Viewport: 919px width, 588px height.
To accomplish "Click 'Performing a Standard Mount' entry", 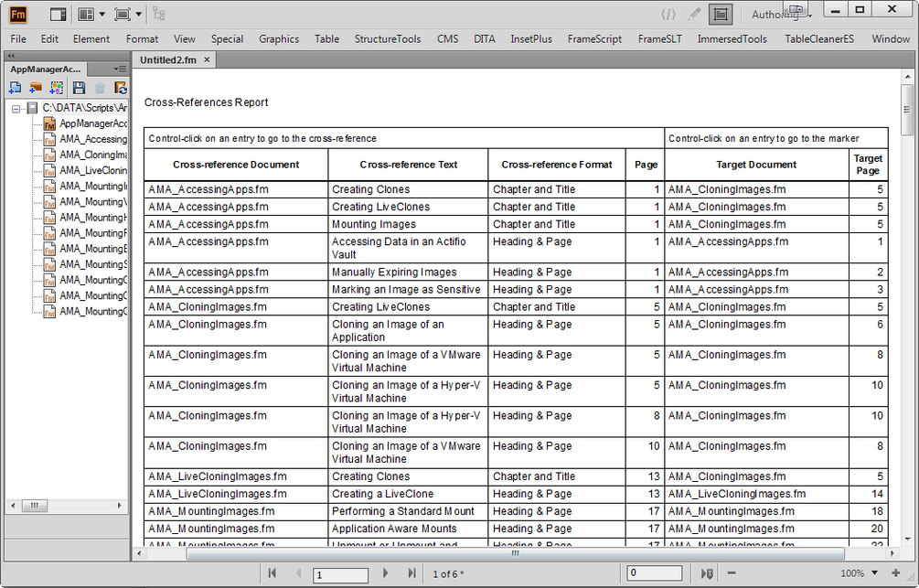I will point(402,511).
